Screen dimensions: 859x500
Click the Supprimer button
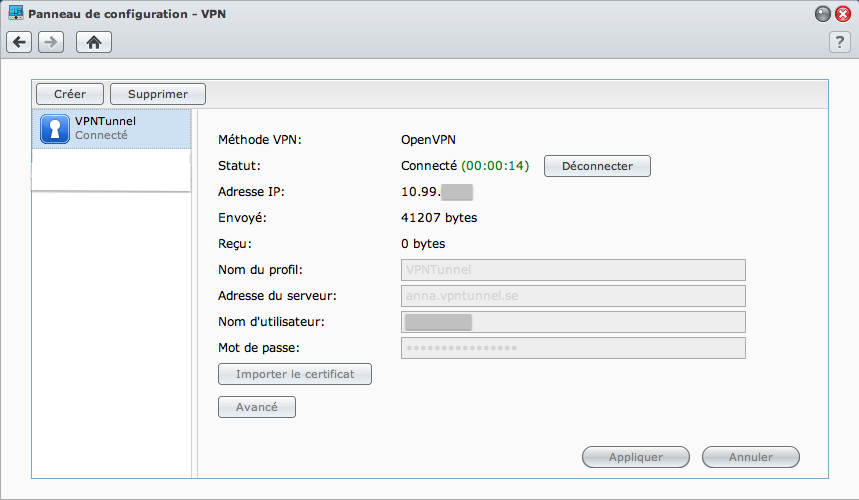pyautogui.click(x=158, y=94)
